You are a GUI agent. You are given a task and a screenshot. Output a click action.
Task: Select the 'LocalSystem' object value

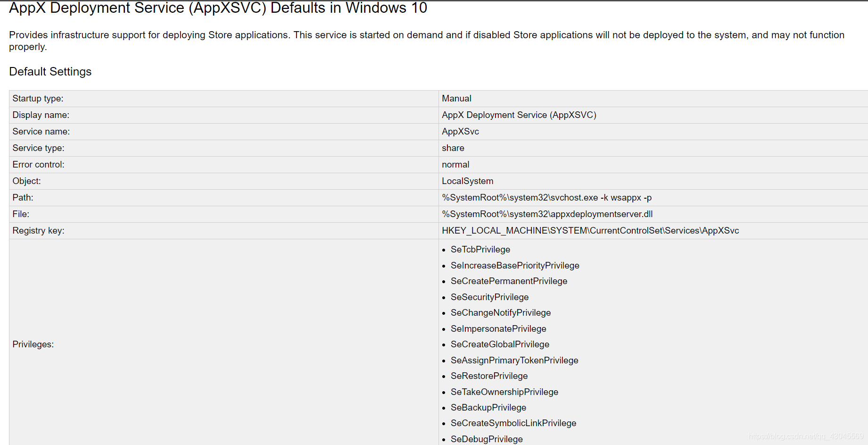(x=468, y=181)
